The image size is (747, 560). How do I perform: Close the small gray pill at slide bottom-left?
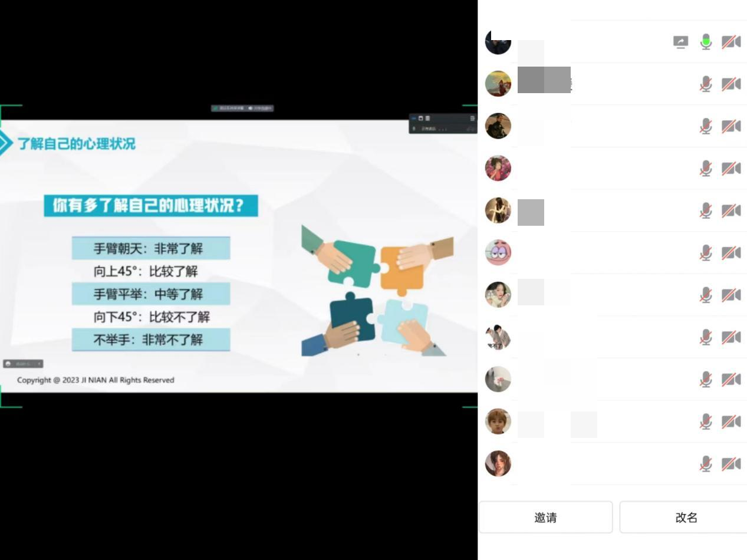click(39, 364)
